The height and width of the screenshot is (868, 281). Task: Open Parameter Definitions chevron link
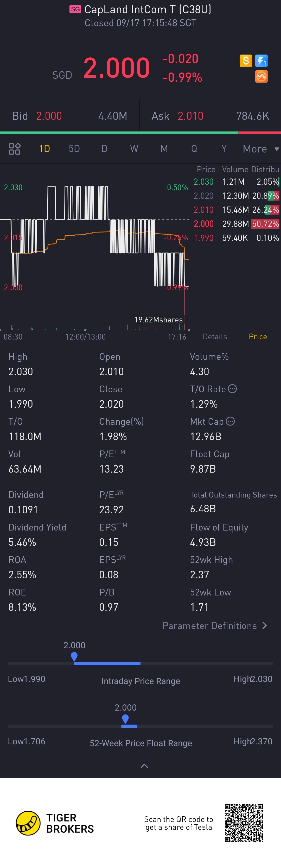(215, 626)
